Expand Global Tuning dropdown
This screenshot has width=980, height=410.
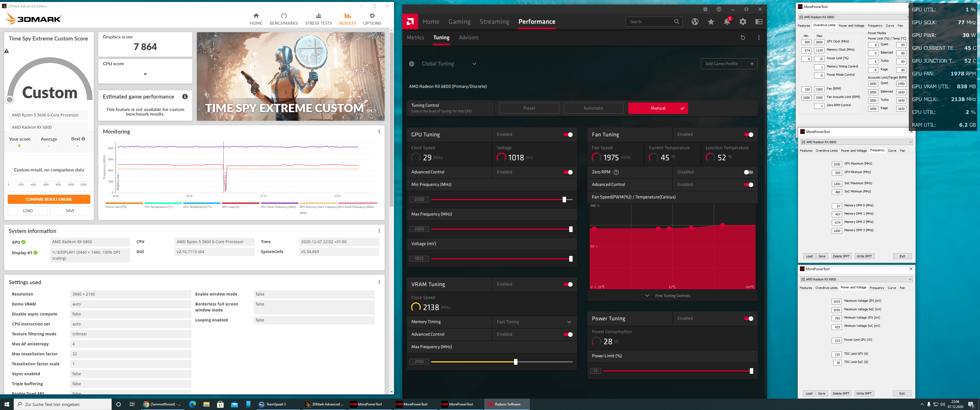474,64
